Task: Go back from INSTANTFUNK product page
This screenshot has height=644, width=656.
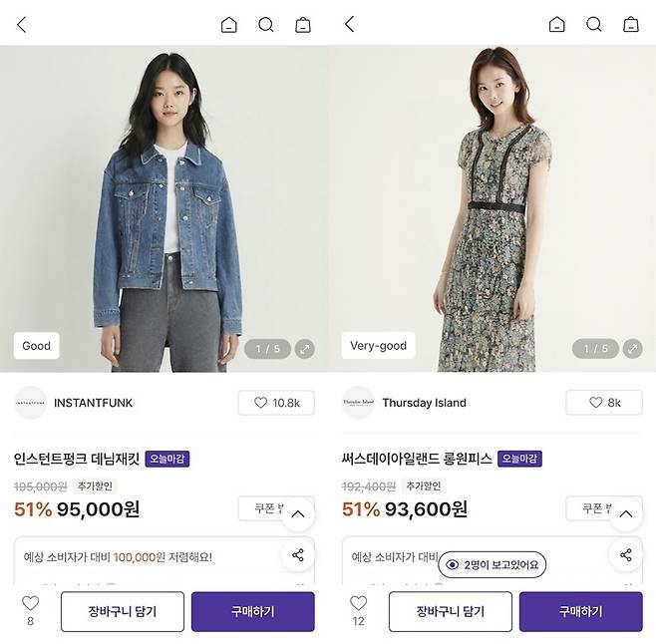Action: (22, 25)
